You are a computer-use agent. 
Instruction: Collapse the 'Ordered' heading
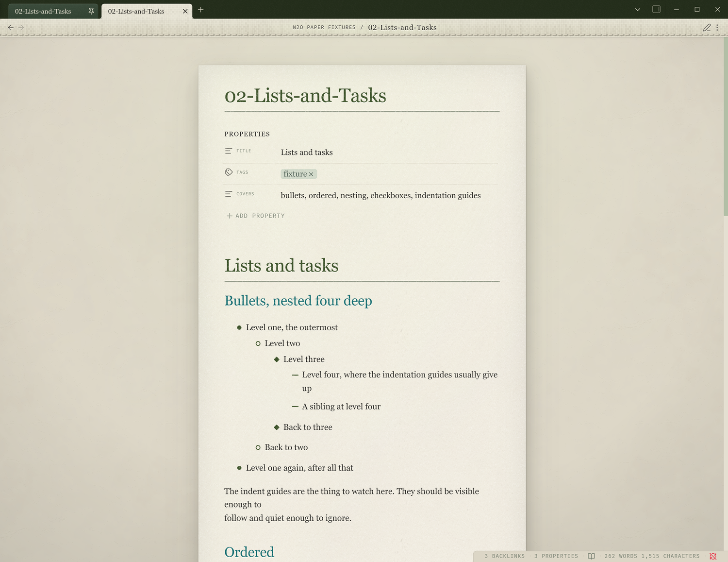(x=249, y=552)
